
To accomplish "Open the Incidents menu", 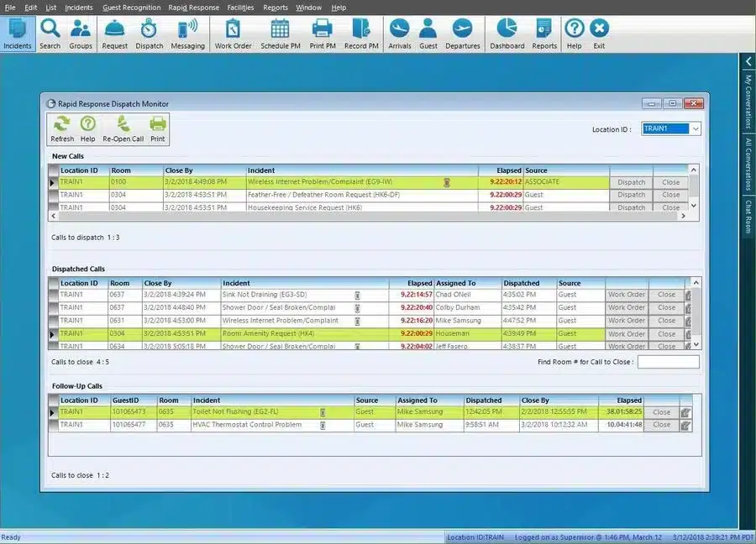I will coord(79,8).
